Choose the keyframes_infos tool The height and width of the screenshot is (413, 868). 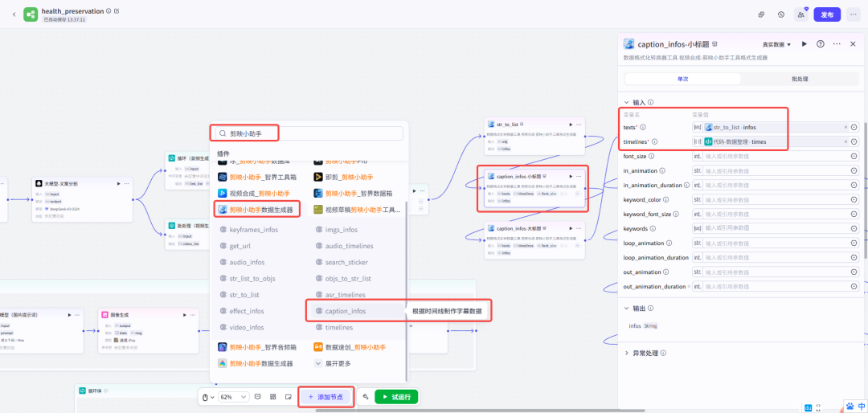click(x=253, y=229)
